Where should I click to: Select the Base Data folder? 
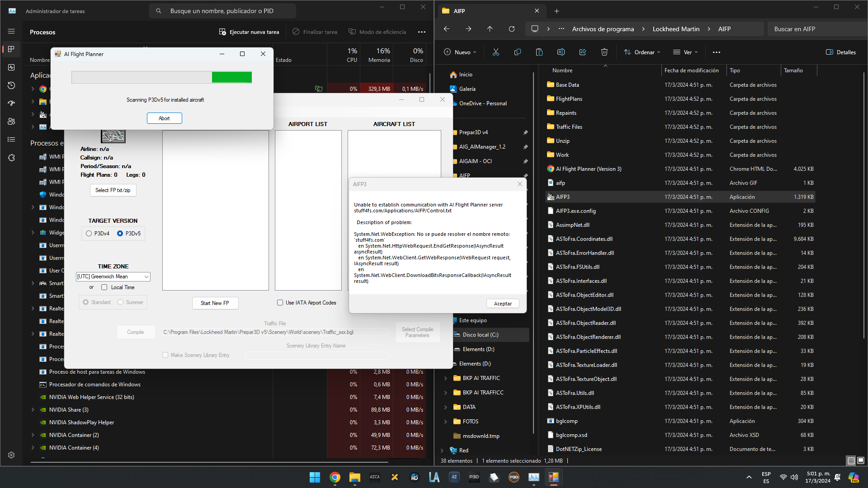(x=680, y=85)
